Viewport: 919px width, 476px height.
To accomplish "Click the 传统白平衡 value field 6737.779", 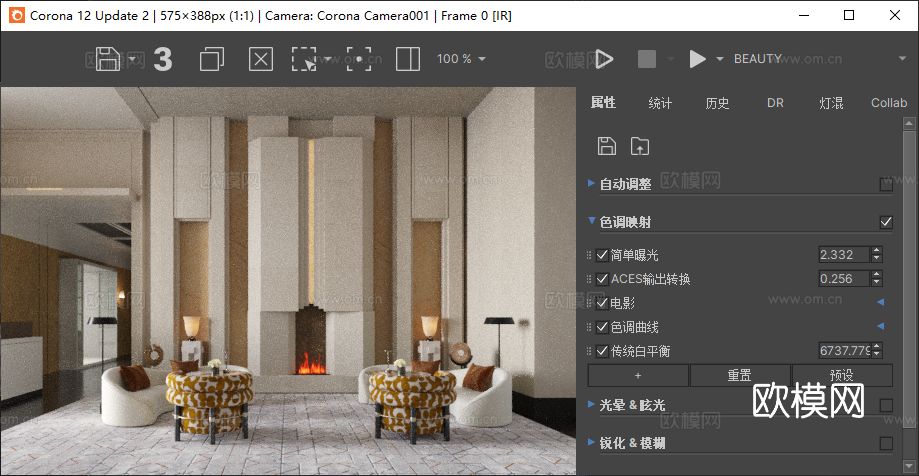I will click(x=845, y=351).
